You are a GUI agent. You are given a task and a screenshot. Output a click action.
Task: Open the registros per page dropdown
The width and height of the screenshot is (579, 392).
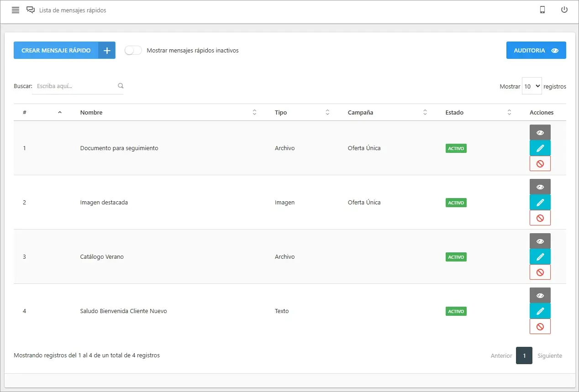click(x=532, y=86)
